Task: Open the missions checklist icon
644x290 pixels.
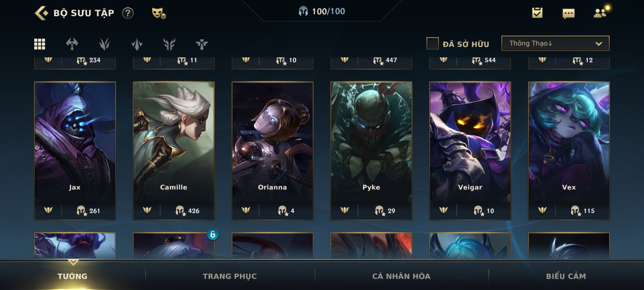Action: tap(537, 13)
